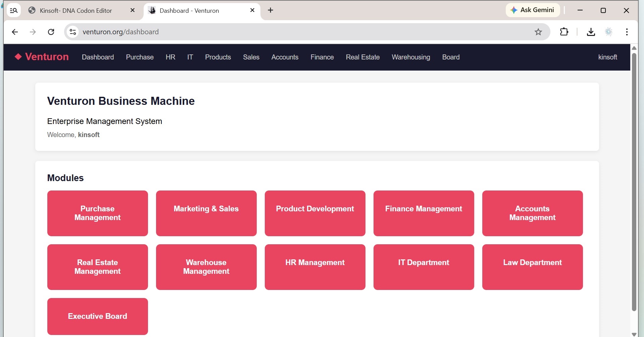Viewport: 644px width, 337px height.
Task: Click the page scrollbar thumb
Action: (x=634, y=182)
